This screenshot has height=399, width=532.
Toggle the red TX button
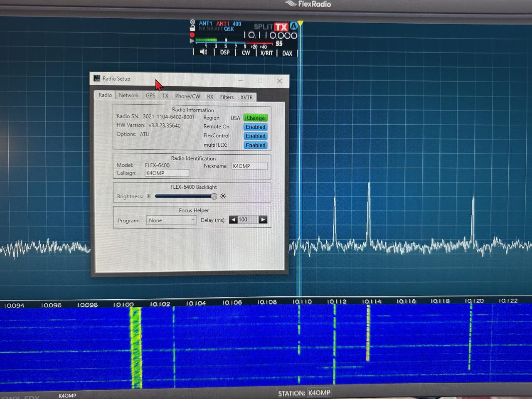[x=281, y=27]
